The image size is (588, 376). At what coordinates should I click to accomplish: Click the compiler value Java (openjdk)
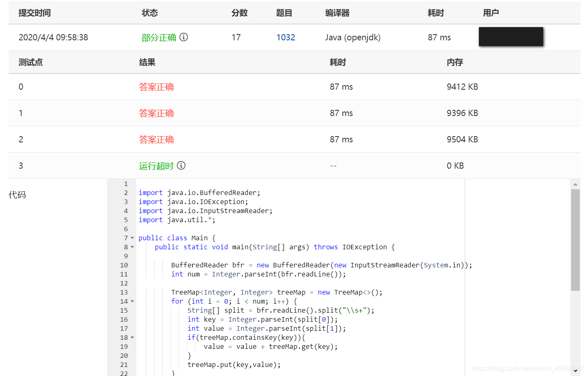click(x=353, y=37)
